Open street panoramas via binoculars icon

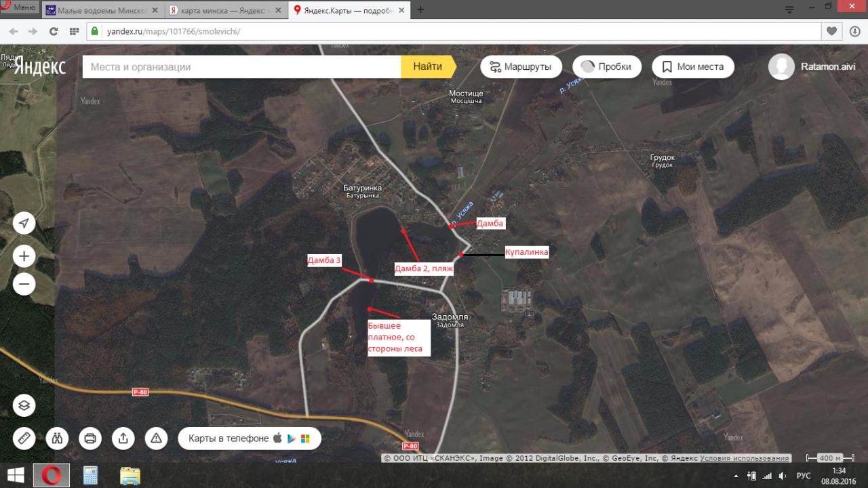[57, 439]
